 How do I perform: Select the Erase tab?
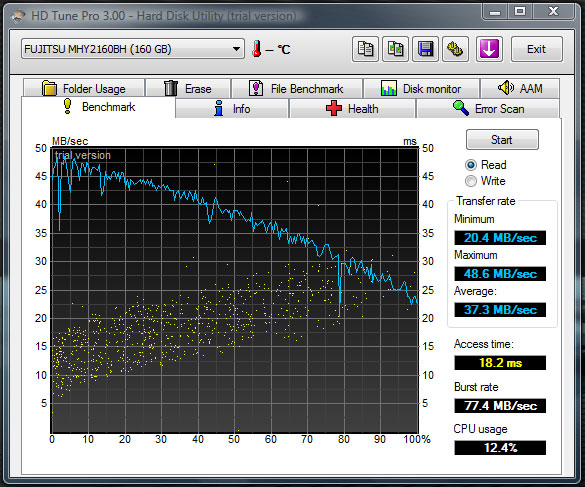click(x=188, y=88)
